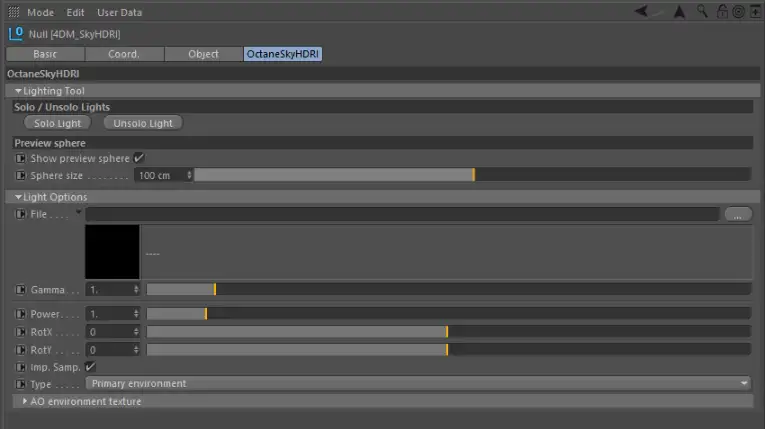The height and width of the screenshot is (429, 765).
Task: Click keyframe icon beside RotY
Action: pos(20,350)
